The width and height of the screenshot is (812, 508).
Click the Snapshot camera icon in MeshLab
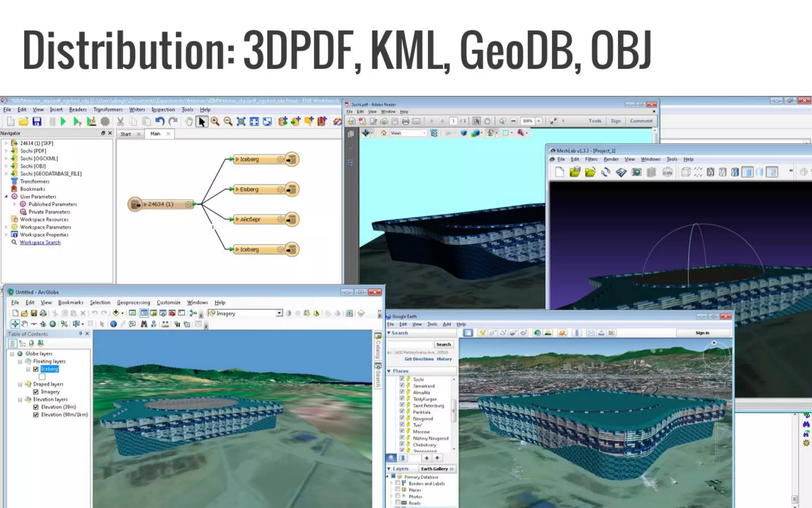pyautogui.click(x=636, y=172)
